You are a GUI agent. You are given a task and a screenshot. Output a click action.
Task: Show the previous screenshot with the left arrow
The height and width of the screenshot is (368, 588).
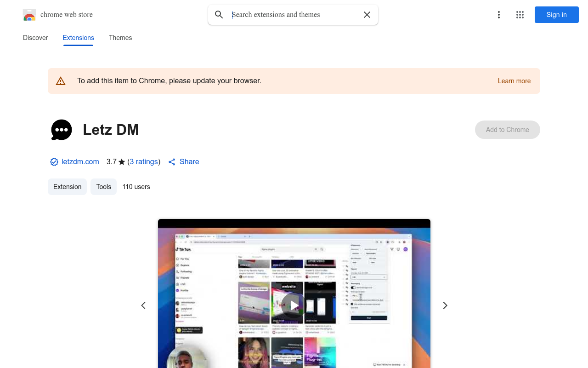(x=143, y=305)
